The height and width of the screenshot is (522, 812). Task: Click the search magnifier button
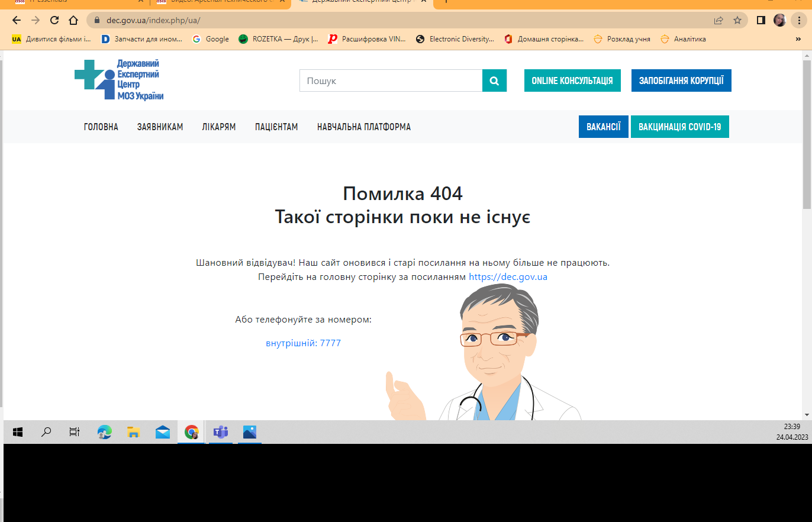tap(494, 80)
